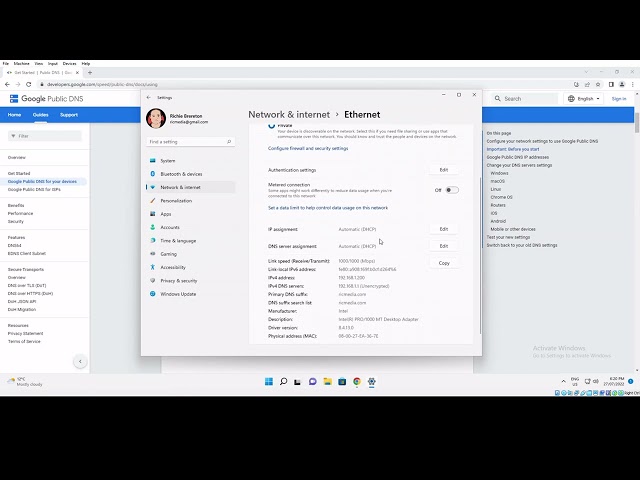Open System settings category icon
The image size is (640, 480).
[153, 160]
